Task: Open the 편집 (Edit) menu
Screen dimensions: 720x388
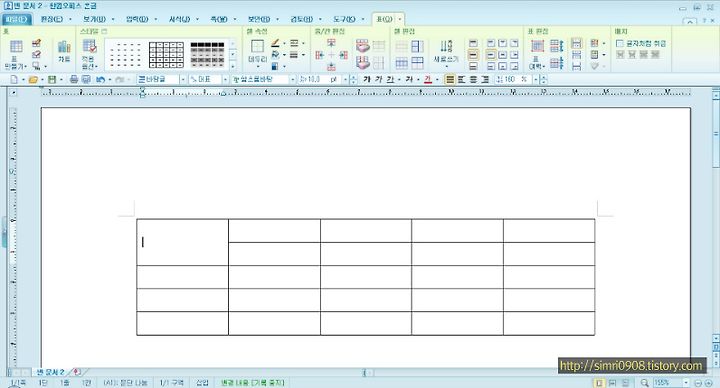Action: click(51, 19)
